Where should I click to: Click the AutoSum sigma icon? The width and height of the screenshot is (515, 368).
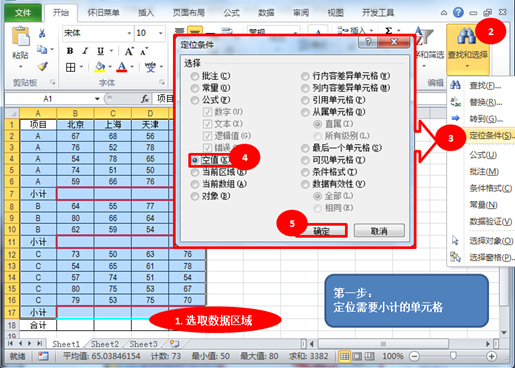(389, 31)
